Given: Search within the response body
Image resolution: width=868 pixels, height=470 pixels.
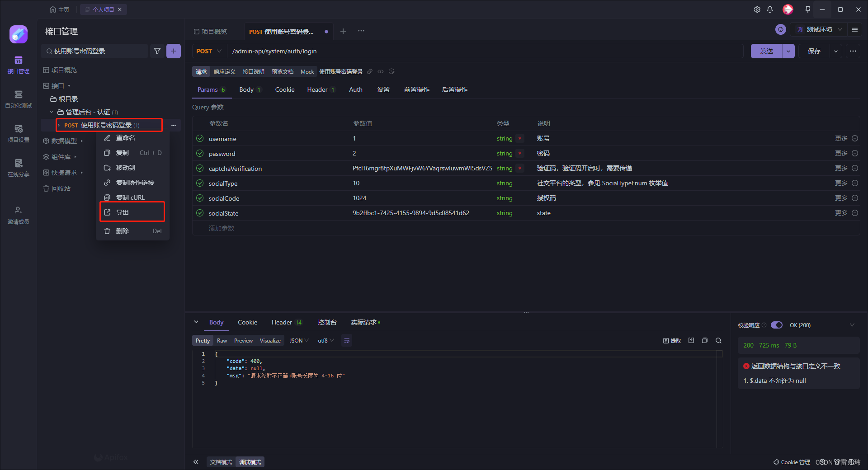Looking at the screenshot, I should (718, 341).
